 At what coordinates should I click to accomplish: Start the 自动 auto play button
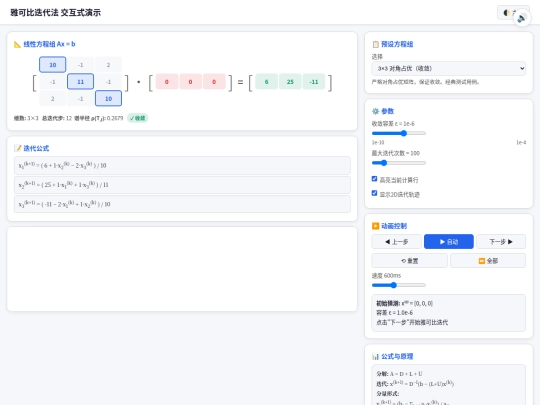click(x=449, y=242)
